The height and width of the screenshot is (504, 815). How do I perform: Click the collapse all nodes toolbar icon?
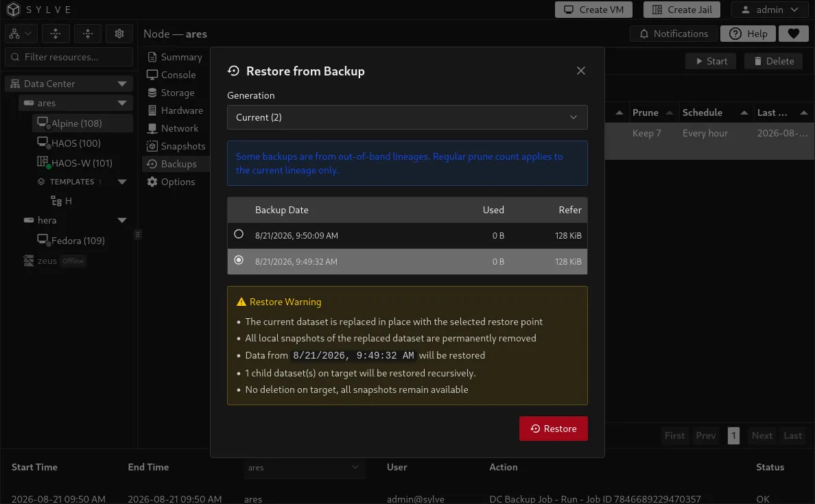[87, 34]
